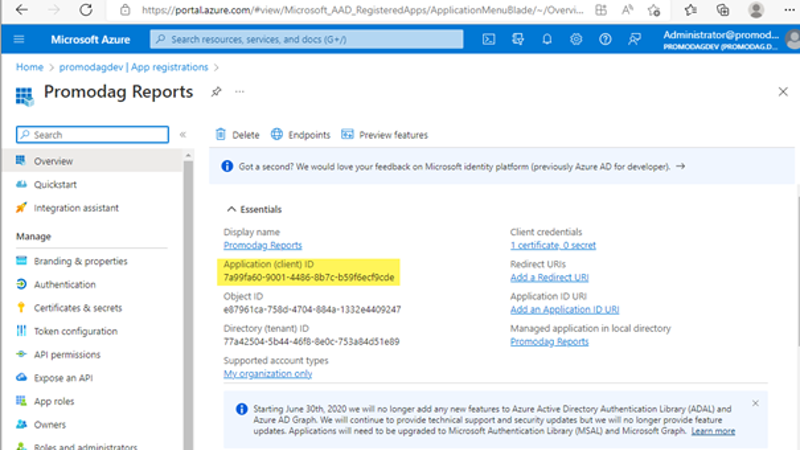The height and width of the screenshot is (450, 800).
Task: Open the help question mark icon
Action: point(605,40)
